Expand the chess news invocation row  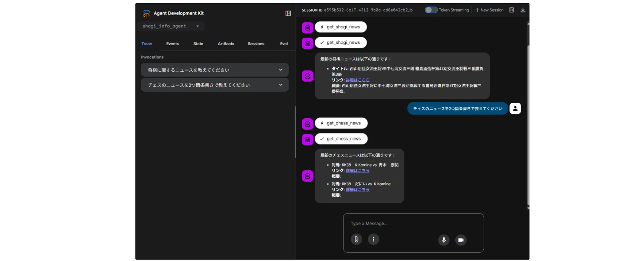pos(215,85)
